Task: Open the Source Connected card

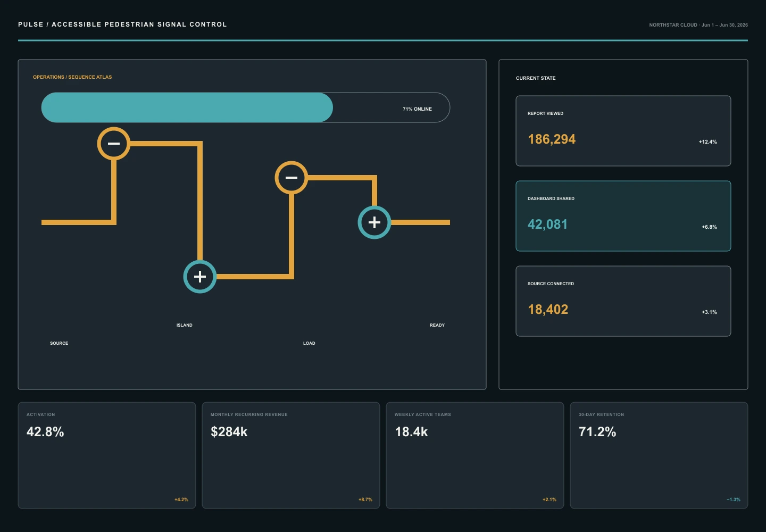Action: [x=623, y=301]
